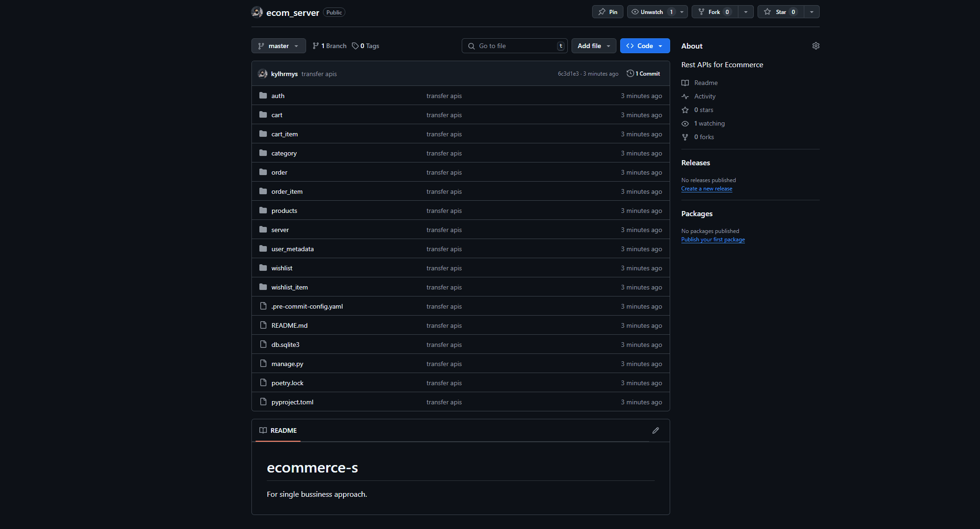Click the order_item folder icon
This screenshot has height=529, width=980.
263,191
